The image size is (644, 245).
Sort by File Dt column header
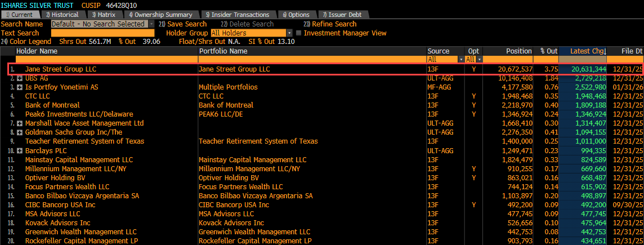pyautogui.click(x=632, y=51)
